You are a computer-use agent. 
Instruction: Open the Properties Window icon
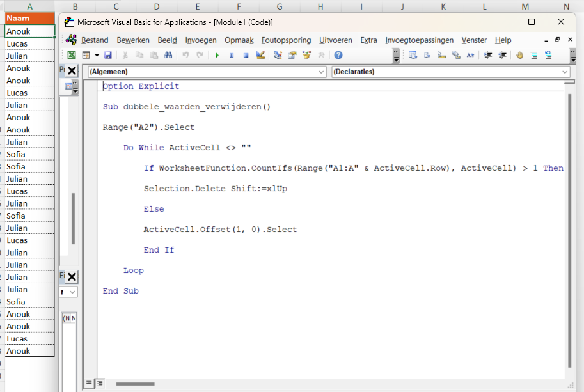click(x=292, y=55)
